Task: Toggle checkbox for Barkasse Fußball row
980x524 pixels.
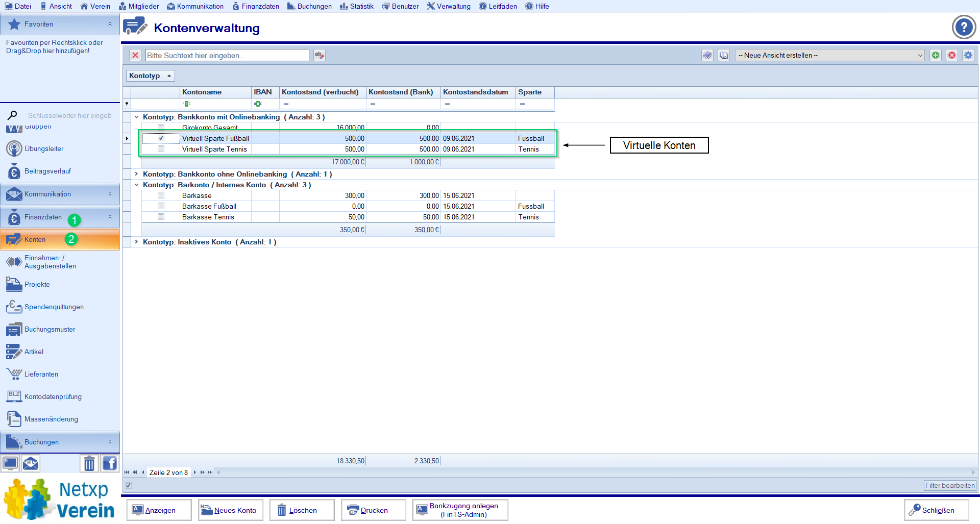Action: coord(161,206)
